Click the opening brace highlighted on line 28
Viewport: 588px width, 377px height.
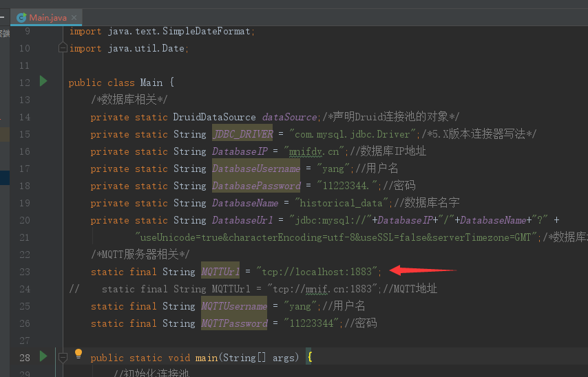[x=309, y=357]
